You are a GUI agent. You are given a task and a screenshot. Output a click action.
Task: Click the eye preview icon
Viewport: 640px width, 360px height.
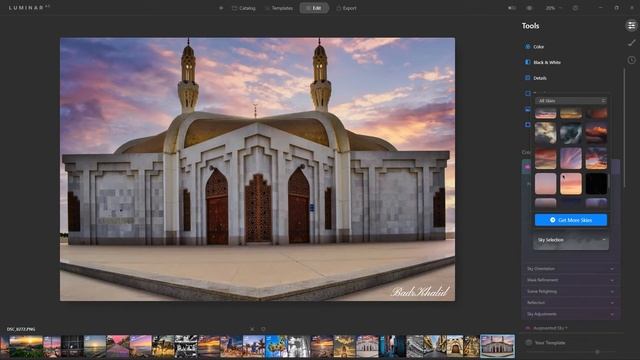[x=529, y=8]
